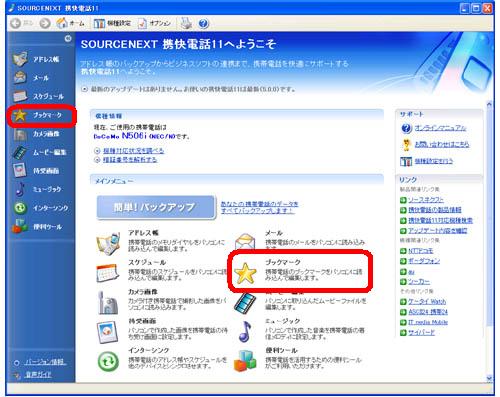Select 待受画面 in the main menu
This screenshot has height=397, width=500.
(x=142, y=321)
